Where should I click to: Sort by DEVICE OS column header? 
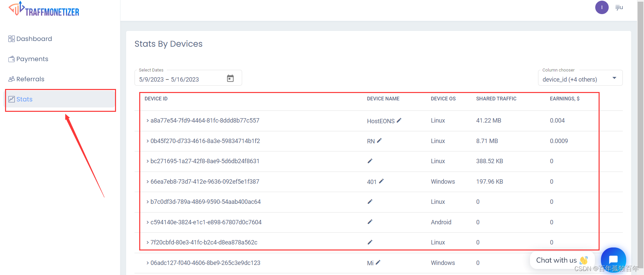coord(443,99)
